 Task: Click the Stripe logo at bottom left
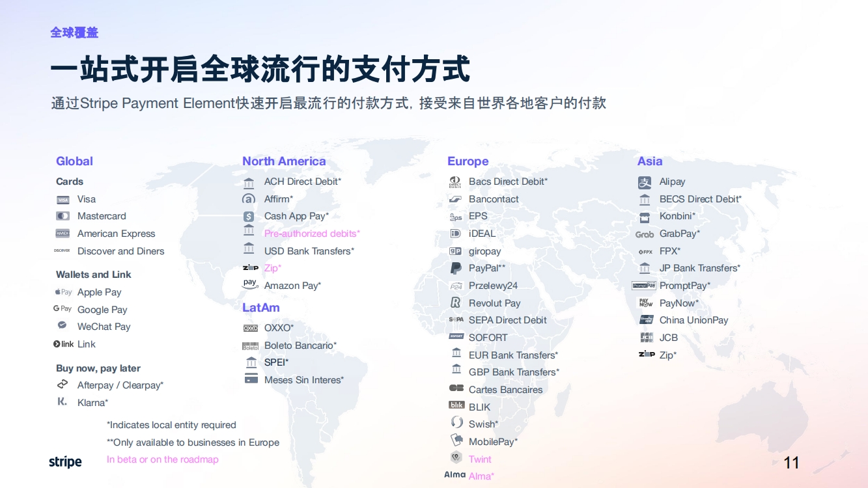point(65,462)
